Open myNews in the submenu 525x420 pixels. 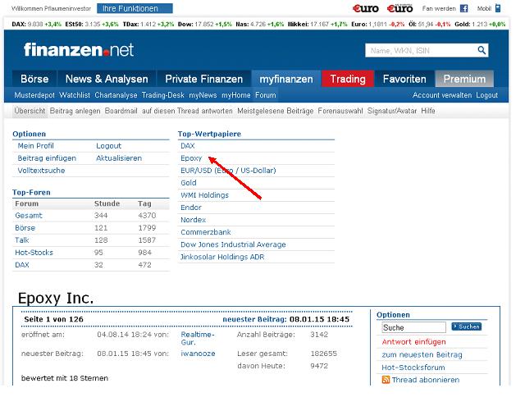203,95
